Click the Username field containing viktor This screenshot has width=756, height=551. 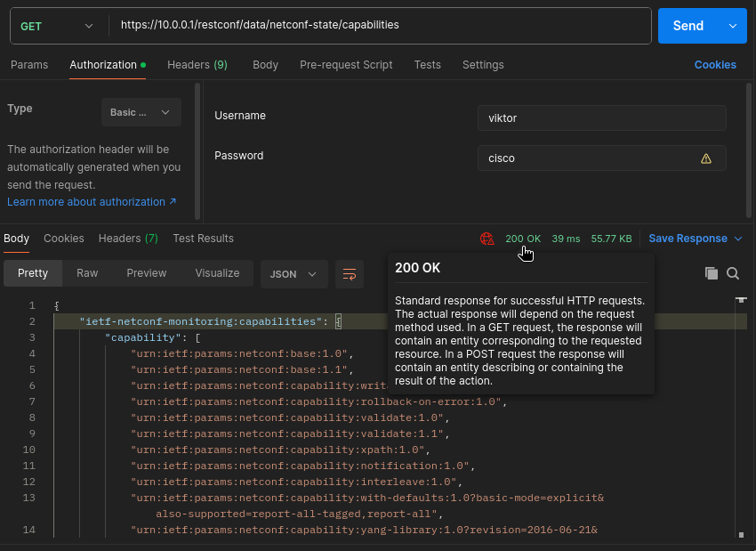(602, 118)
